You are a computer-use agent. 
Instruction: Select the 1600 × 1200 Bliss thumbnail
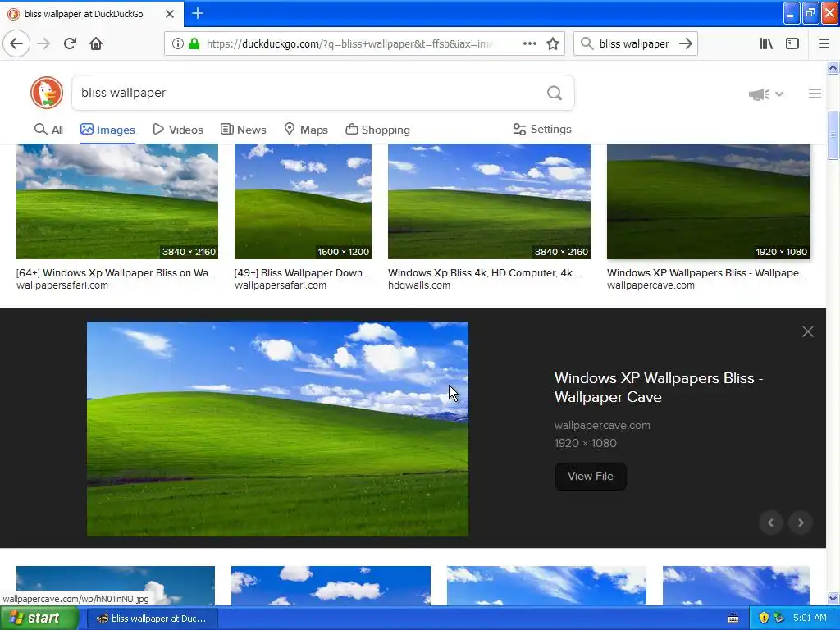[304, 202]
